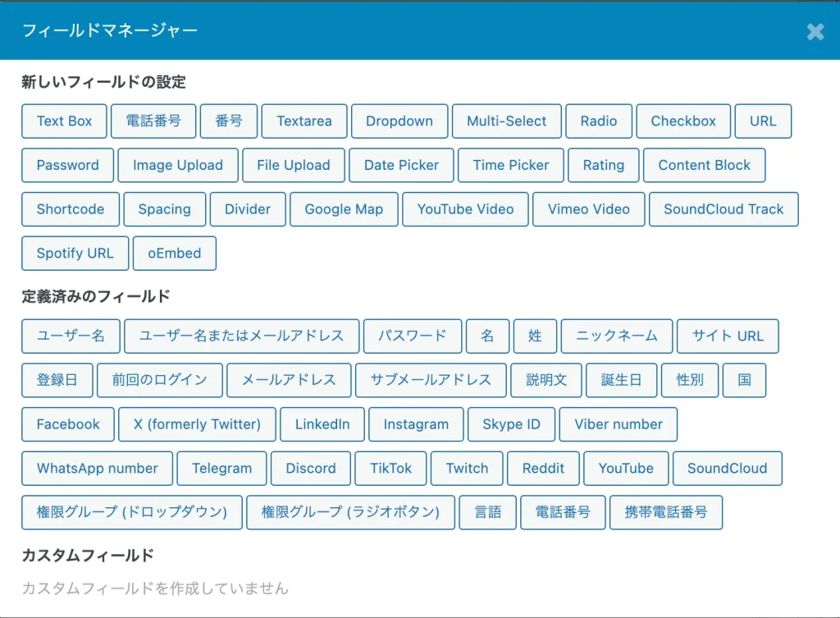Screen dimensions: 840x618
Task: Choose the Reddit field
Action: 543,469
